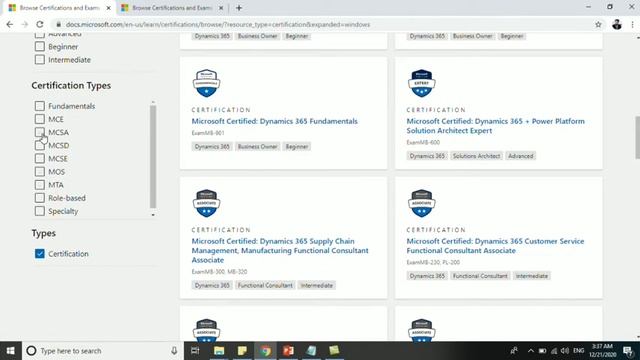
Task: Open Chrome three-dot menu
Action: tap(632, 24)
